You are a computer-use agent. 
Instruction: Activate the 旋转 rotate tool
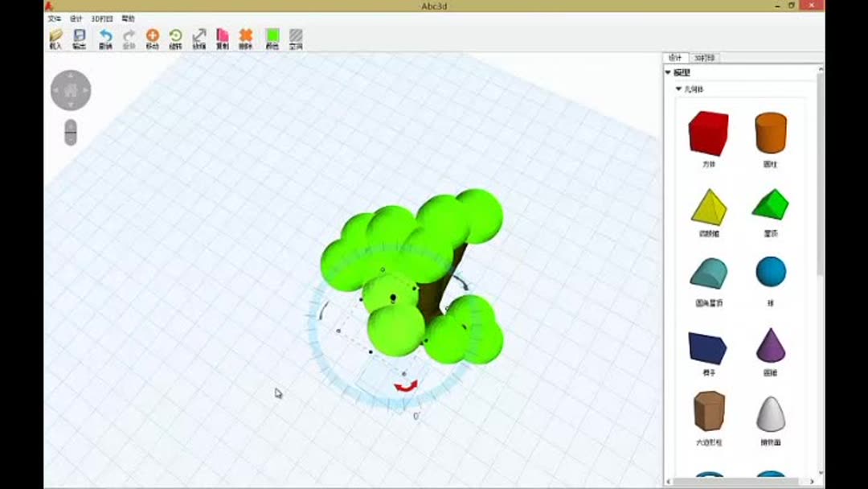pos(175,36)
